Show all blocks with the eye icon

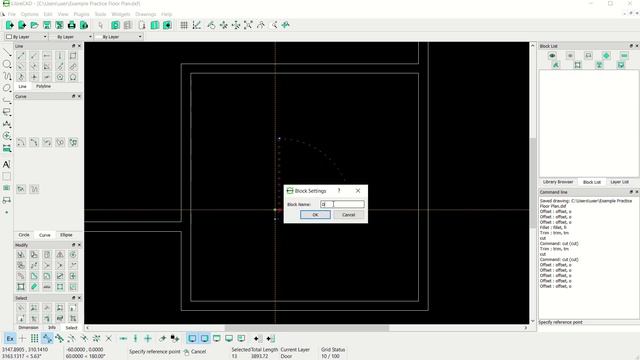(552, 56)
